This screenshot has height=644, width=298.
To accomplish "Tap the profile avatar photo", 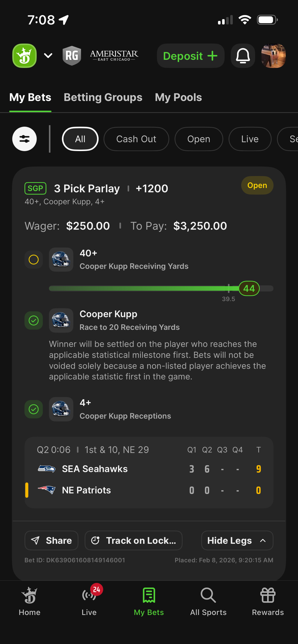I will (273, 56).
